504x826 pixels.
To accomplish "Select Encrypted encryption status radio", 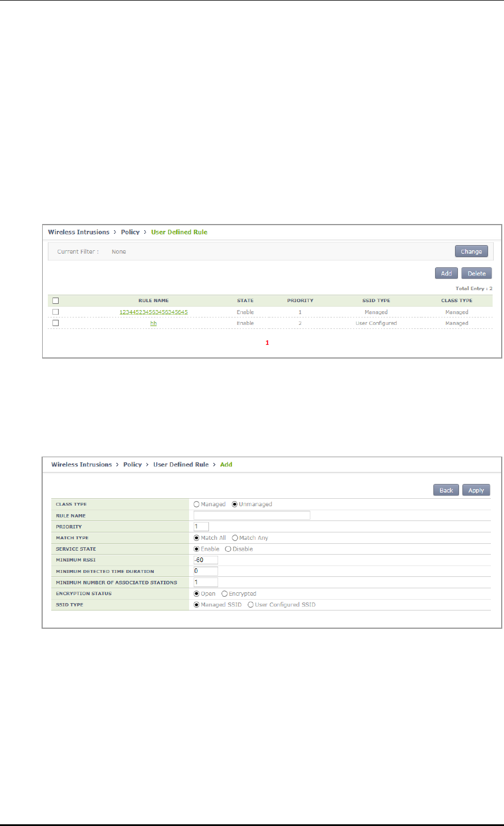I will [x=224, y=593].
